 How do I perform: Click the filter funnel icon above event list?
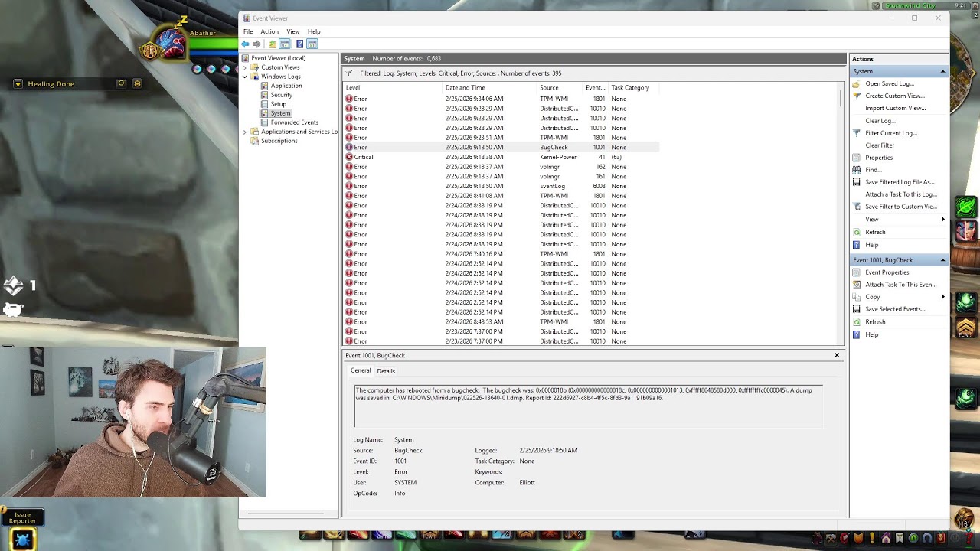[348, 73]
